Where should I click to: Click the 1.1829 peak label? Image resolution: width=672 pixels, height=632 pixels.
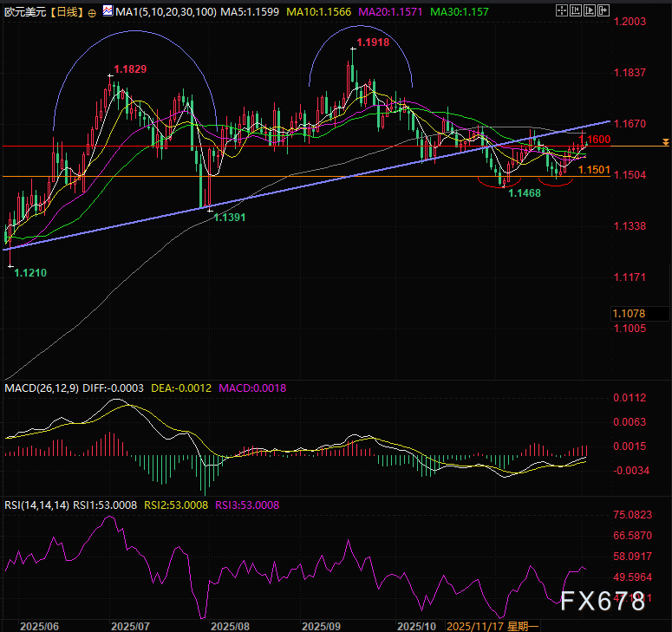tap(131, 68)
